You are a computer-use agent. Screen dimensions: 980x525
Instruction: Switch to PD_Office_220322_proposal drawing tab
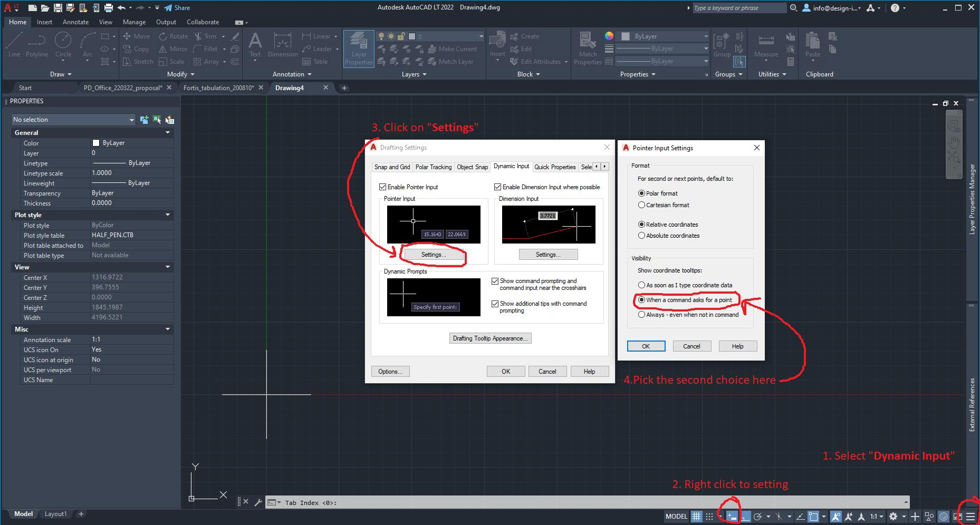click(123, 88)
